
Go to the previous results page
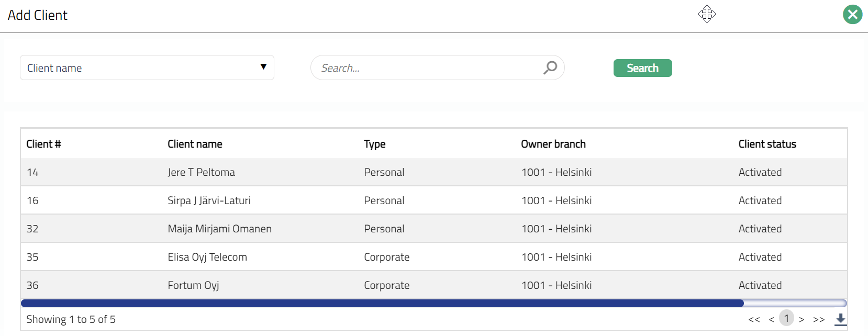(771, 319)
